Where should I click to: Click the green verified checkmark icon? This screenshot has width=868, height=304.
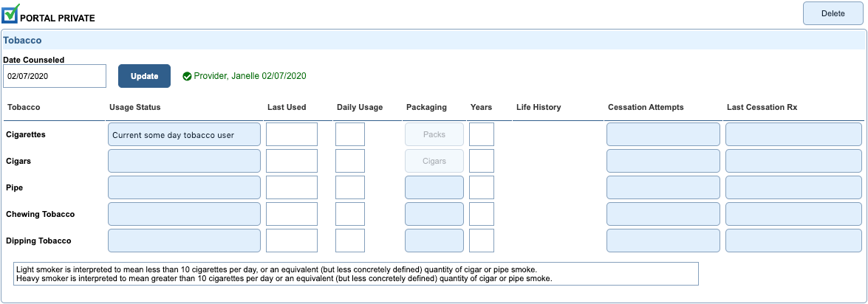click(x=187, y=76)
